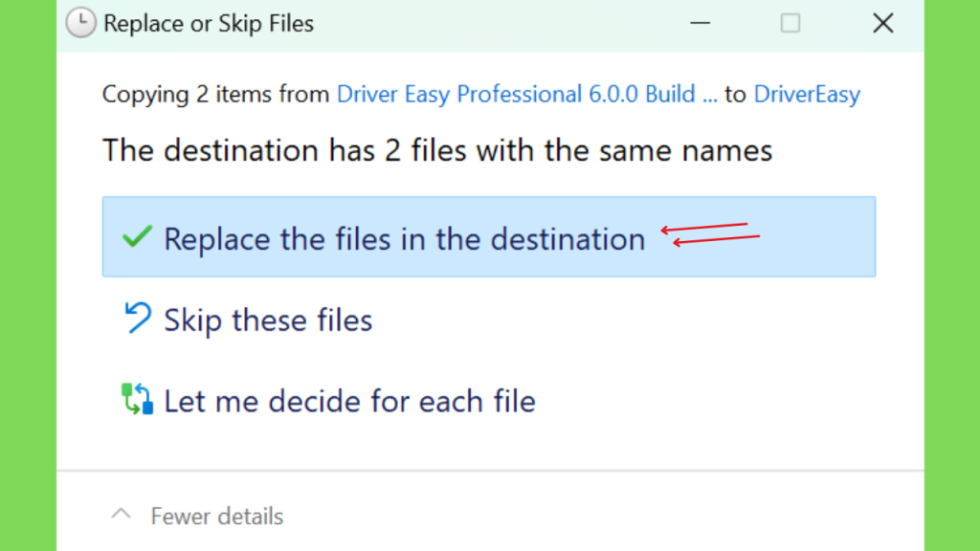Click the heading about 2 files with same names
The height and width of the screenshot is (551, 980).
click(437, 150)
